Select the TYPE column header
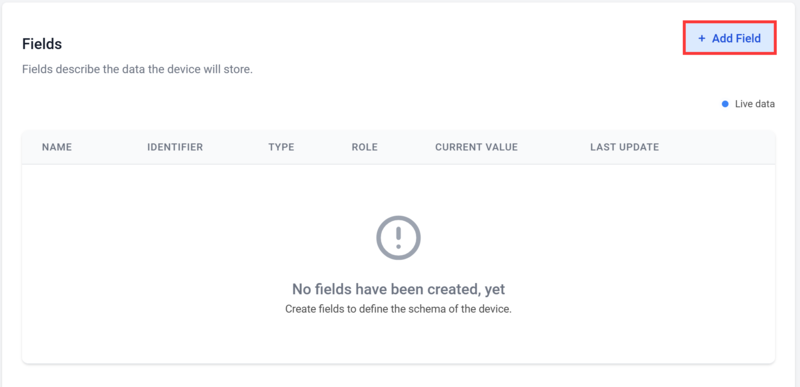The height and width of the screenshot is (387, 800). 281,147
